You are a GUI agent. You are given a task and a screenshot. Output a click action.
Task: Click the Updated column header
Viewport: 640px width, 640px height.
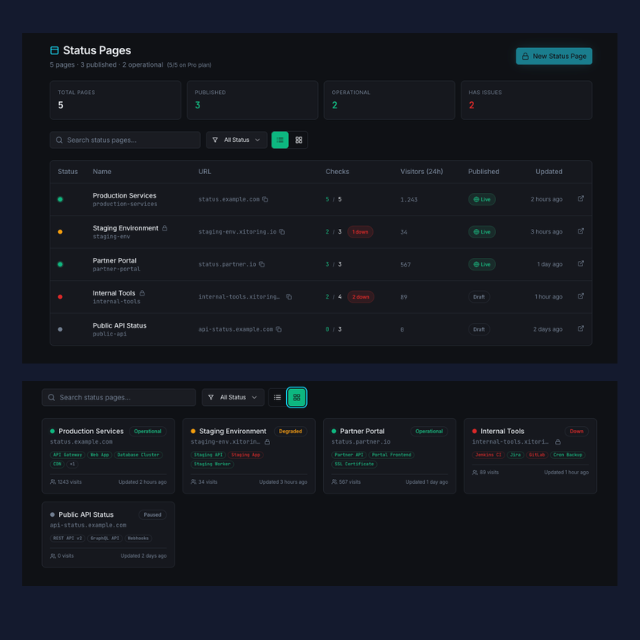tap(549, 171)
